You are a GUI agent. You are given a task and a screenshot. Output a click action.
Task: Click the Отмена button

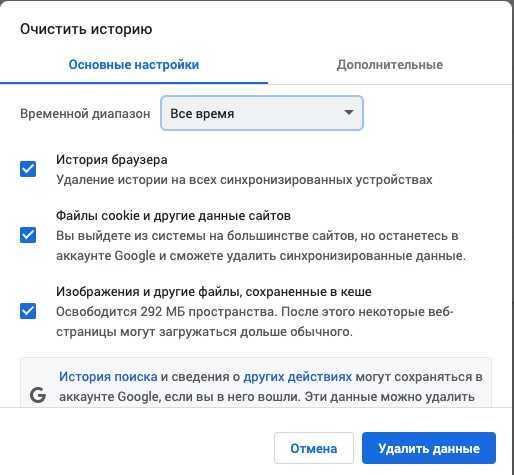pyautogui.click(x=314, y=448)
